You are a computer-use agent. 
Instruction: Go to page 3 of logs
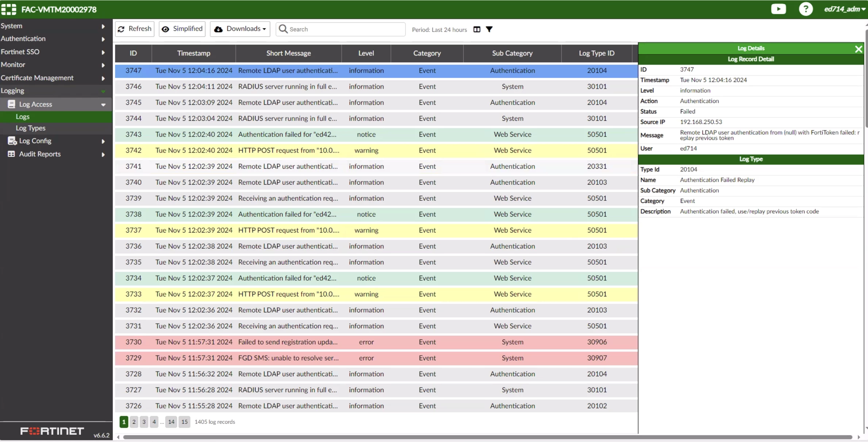pyautogui.click(x=144, y=422)
